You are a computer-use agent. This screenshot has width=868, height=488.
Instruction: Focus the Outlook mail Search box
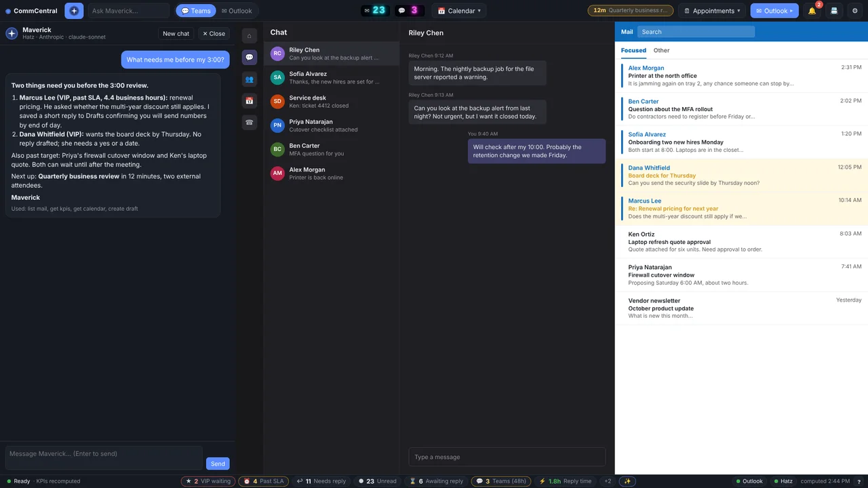point(696,32)
